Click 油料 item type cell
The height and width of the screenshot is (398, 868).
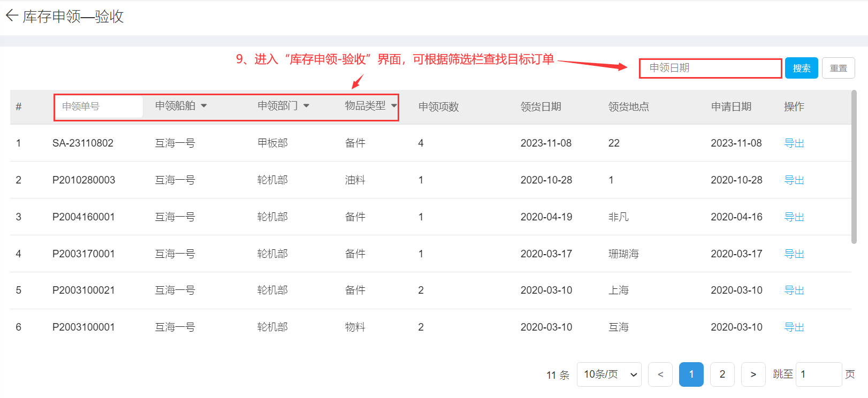point(355,180)
